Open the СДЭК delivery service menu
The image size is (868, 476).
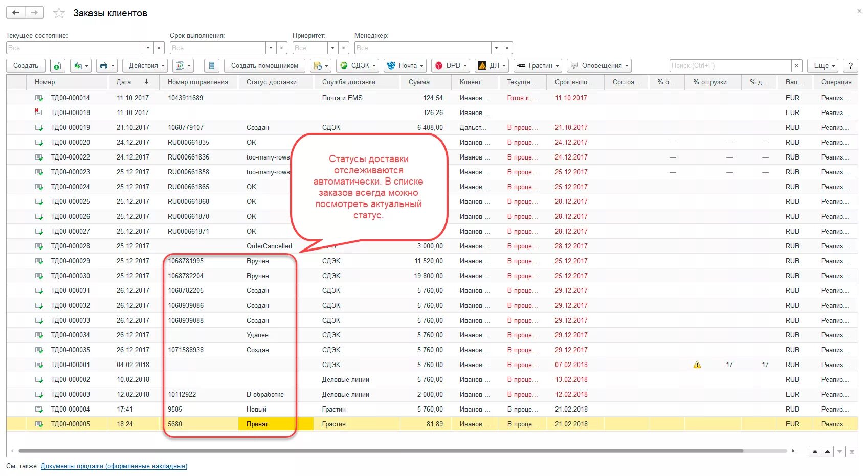(x=358, y=65)
